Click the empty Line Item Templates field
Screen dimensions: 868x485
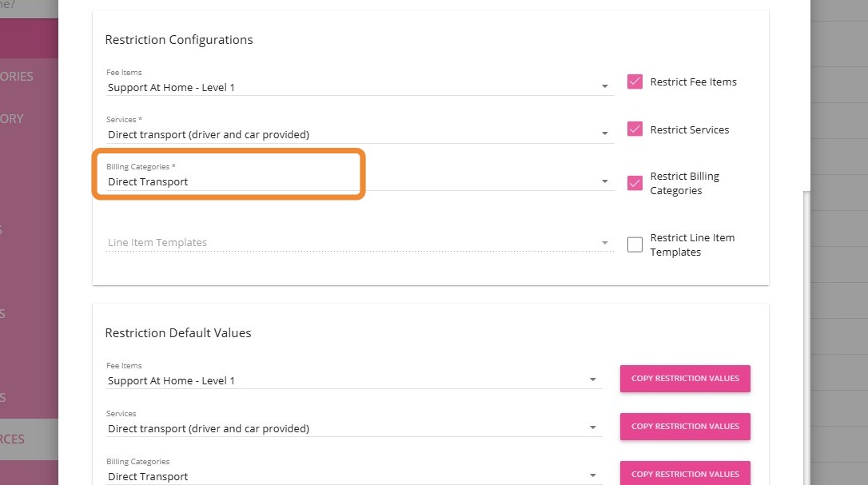point(352,243)
